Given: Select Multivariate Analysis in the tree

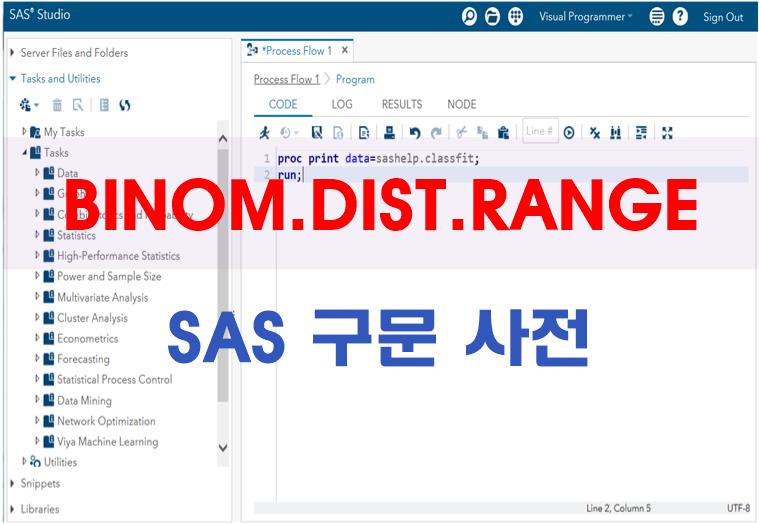Looking at the screenshot, I should [103, 297].
